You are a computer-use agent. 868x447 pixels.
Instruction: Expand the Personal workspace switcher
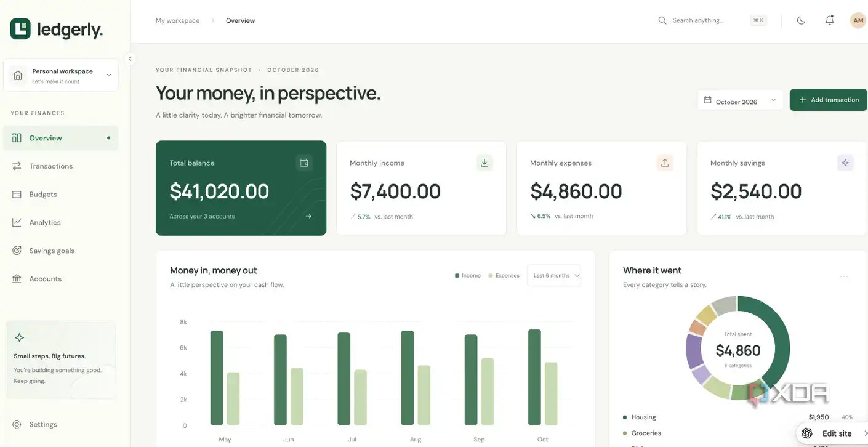point(61,75)
